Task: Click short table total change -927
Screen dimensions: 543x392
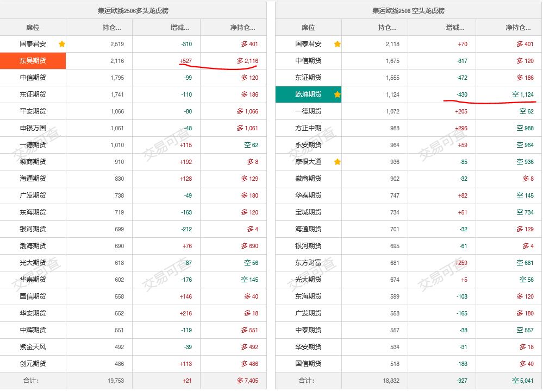Action: (461, 381)
